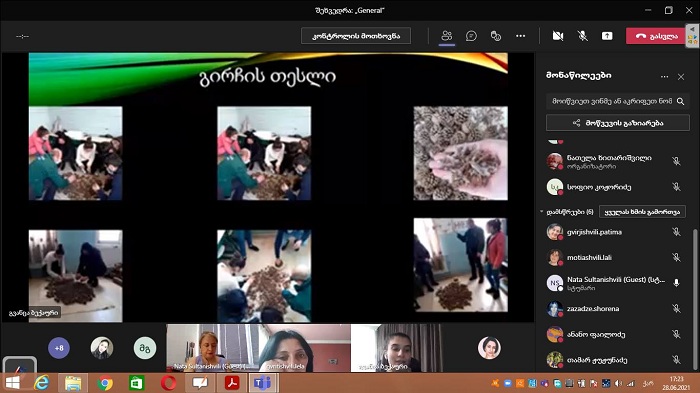Click the სკ initials avatar for სოფიო
The height and width of the screenshot is (393, 700).
[554, 187]
